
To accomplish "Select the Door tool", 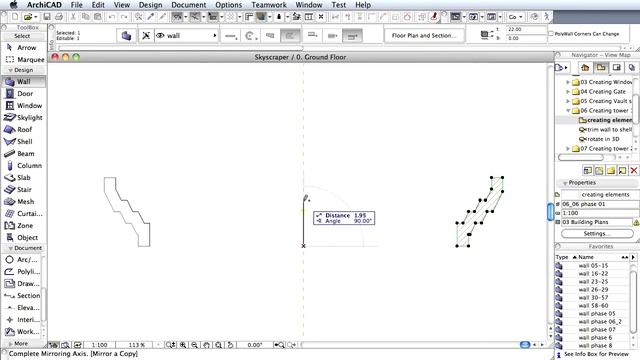I will point(24,94).
